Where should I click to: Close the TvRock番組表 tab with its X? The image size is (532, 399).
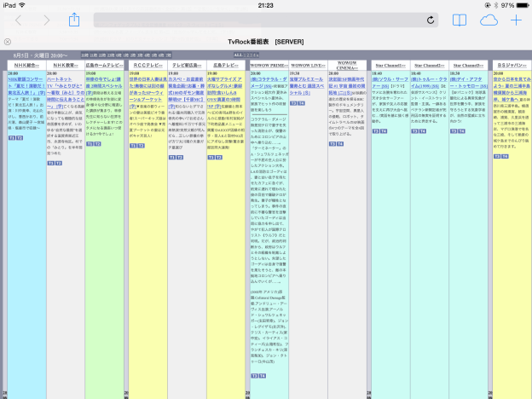(8, 42)
